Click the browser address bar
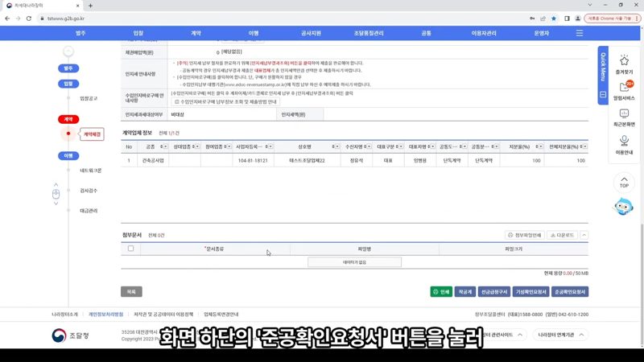644x362 pixels. (x=283, y=19)
